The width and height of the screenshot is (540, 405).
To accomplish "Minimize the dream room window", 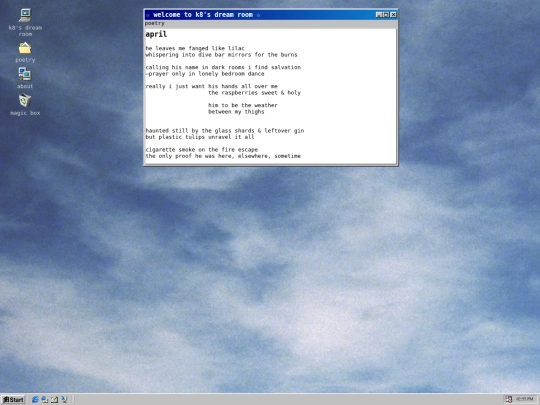I will (379, 15).
